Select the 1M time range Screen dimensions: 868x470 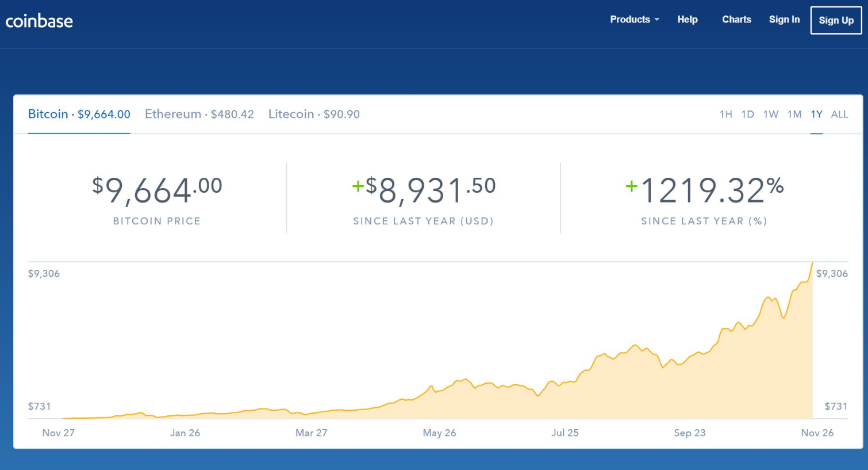pyautogui.click(x=794, y=114)
